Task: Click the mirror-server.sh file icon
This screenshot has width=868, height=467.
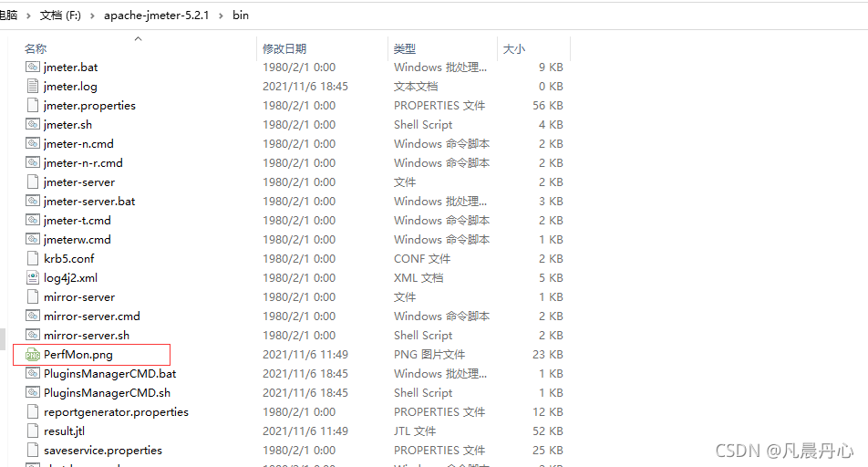Action: [x=33, y=335]
